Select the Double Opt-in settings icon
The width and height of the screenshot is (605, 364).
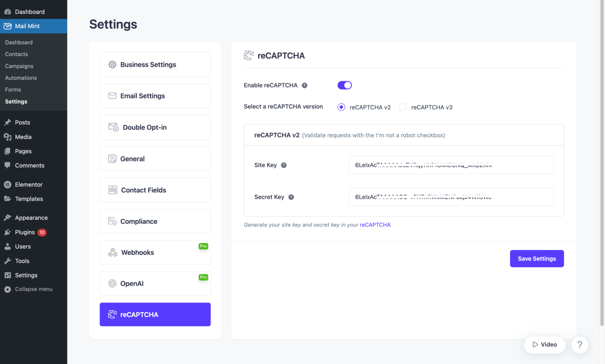tap(113, 127)
